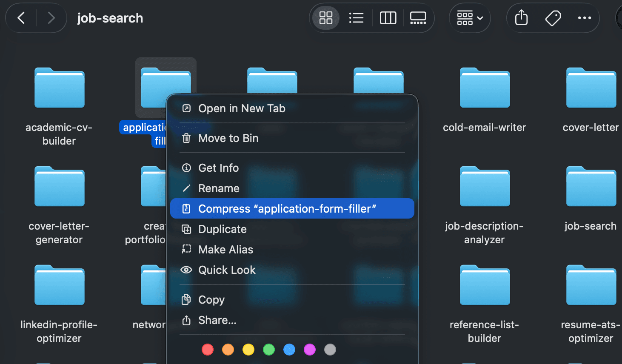Click the copy icon in the menu

coord(186,300)
